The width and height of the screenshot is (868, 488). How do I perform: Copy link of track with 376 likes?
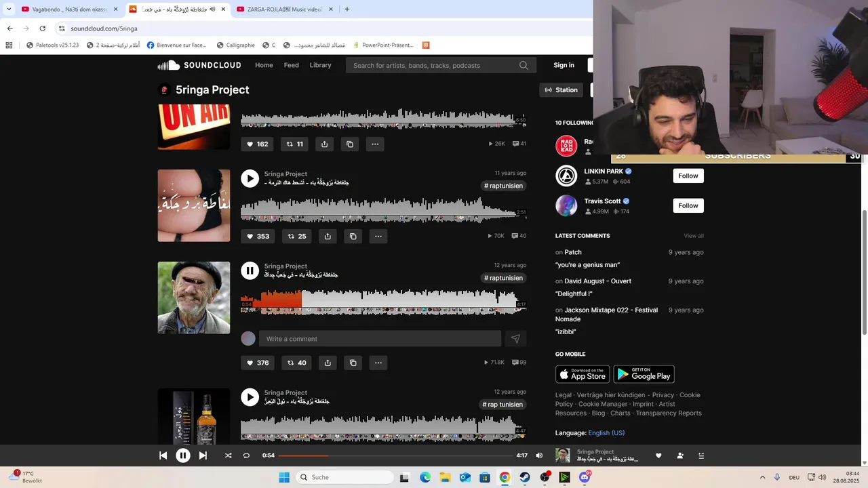[353, 363]
